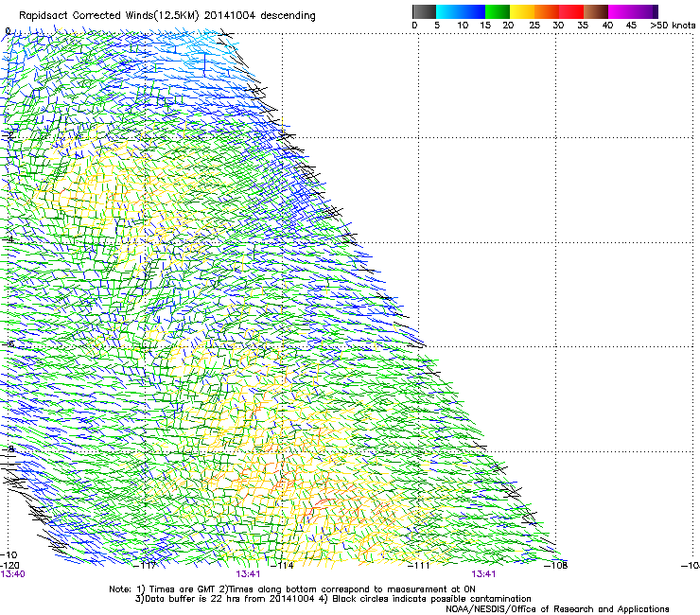This screenshot has height=615, width=700.
Task: Click the green 15-20 knots color segment
Action: point(498,11)
